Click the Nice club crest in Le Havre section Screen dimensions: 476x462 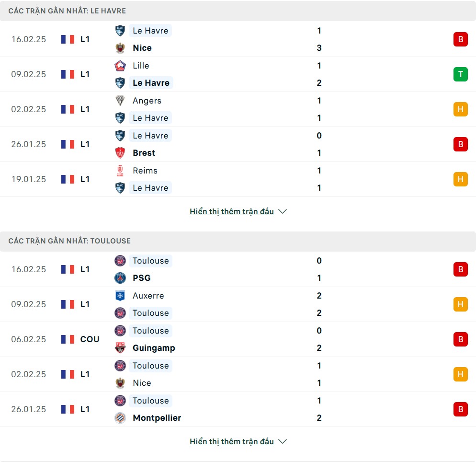click(x=120, y=48)
